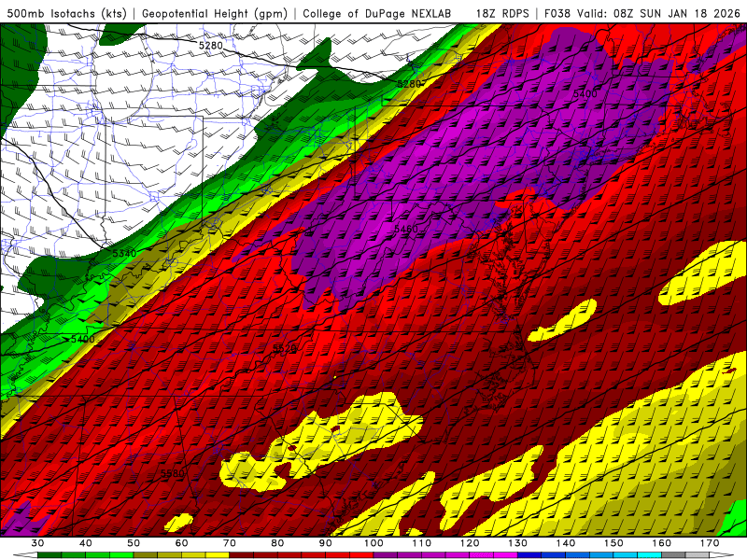Click the 'Geopotential Height (gpm)' header text
Viewport: 747px width, 560px height.
[x=215, y=13]
